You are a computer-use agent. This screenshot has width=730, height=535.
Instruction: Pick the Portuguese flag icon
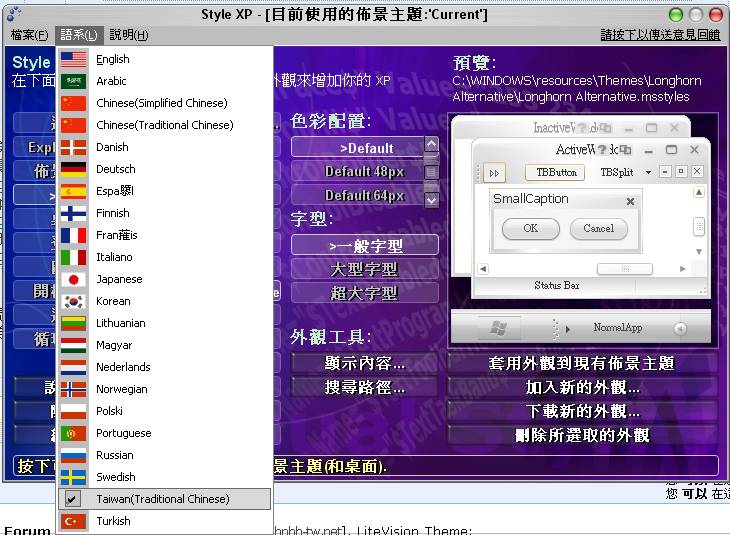73,433
